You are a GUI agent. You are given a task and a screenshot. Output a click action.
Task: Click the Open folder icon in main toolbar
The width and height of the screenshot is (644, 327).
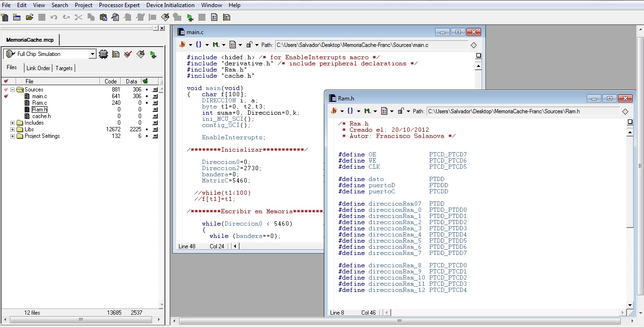(x=29, y=17)
